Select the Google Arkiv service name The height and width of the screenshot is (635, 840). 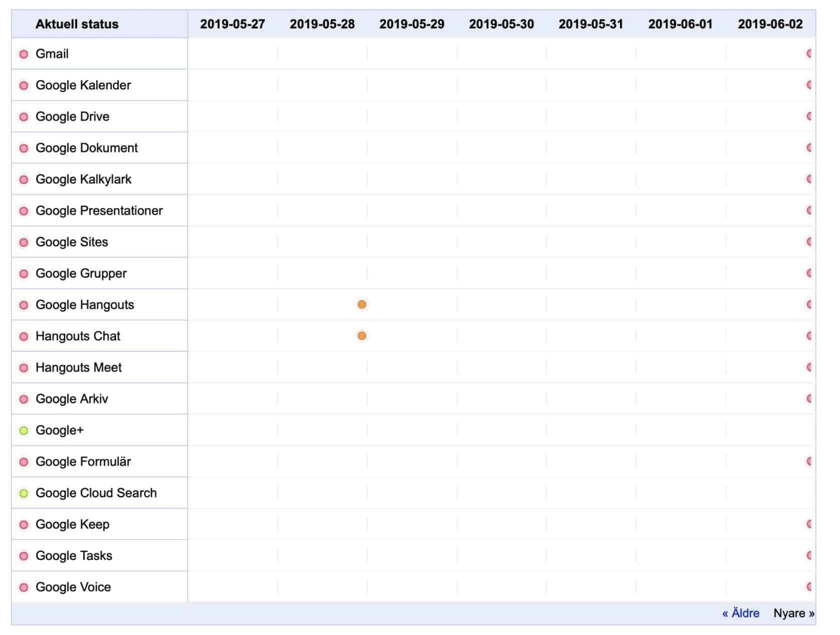pyautogui.click(x=71, y=399)
